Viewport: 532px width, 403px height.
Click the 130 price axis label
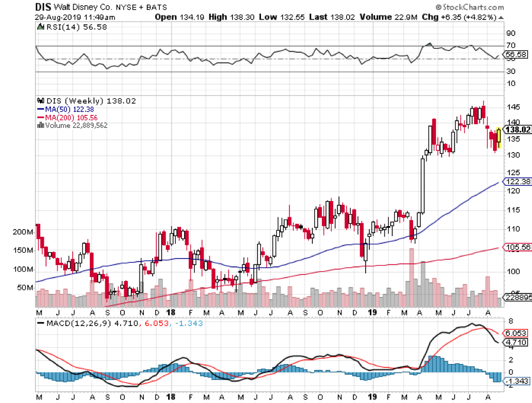pos(513,155)
